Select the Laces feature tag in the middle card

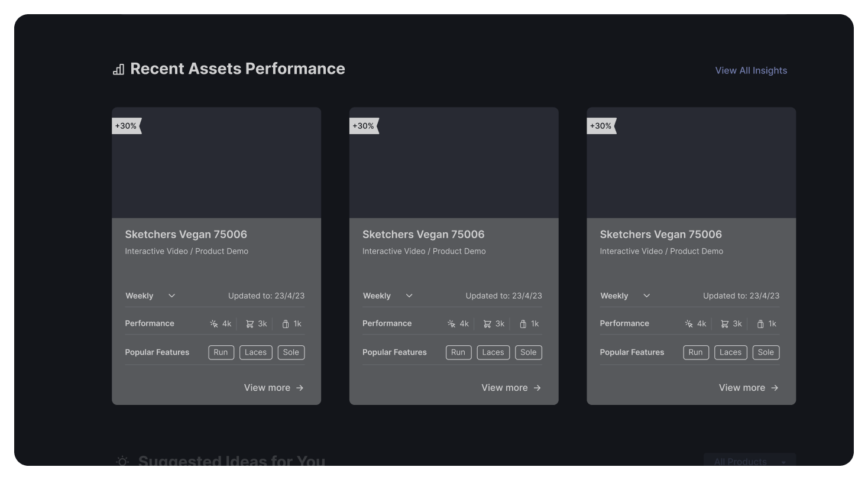pyautogui.click(x=493, y=352)
